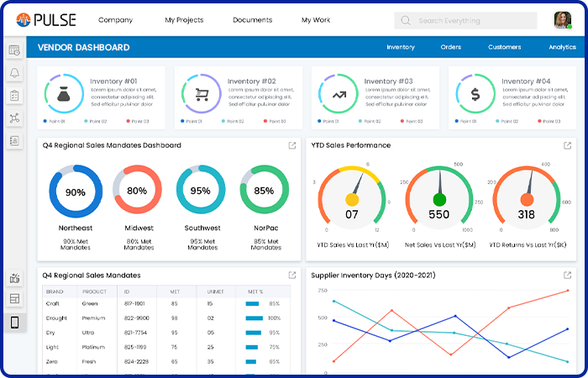This screenshot has height=378, width=588.
Task: Go to the Orders tab
Action: (451, 47)
